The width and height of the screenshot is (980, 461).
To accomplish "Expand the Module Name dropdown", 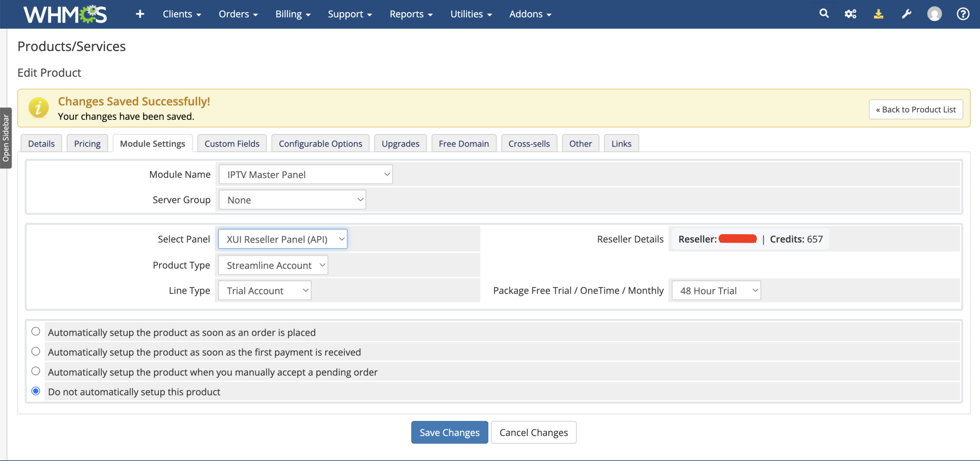I will pyautogui.click(x=305, y=175).
